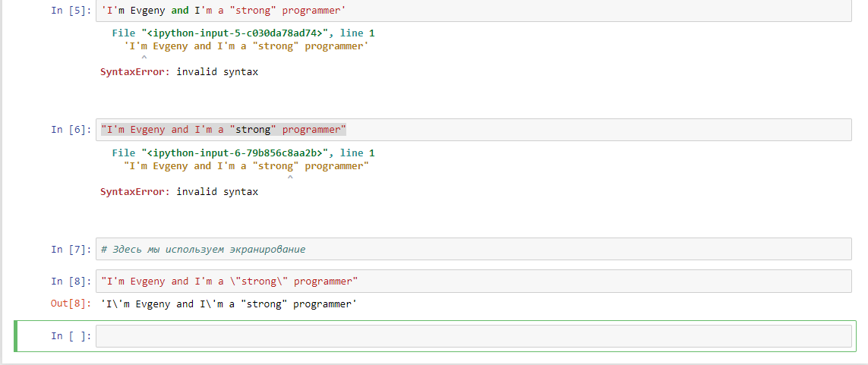Image resolution: width=868 pixels, height=365 pixels.
Task: Click the Out[8] result string
Action: [229, 304]
